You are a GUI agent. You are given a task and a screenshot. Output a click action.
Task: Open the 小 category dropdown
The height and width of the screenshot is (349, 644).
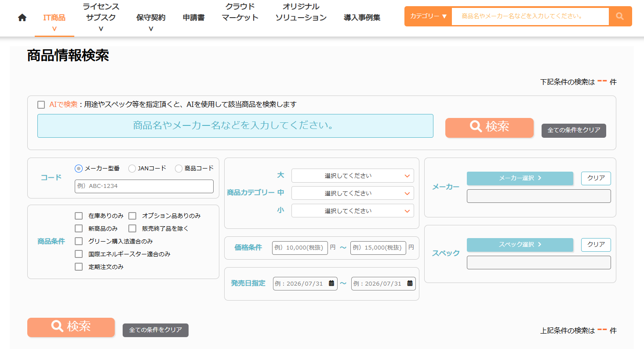tap(353, 211)
